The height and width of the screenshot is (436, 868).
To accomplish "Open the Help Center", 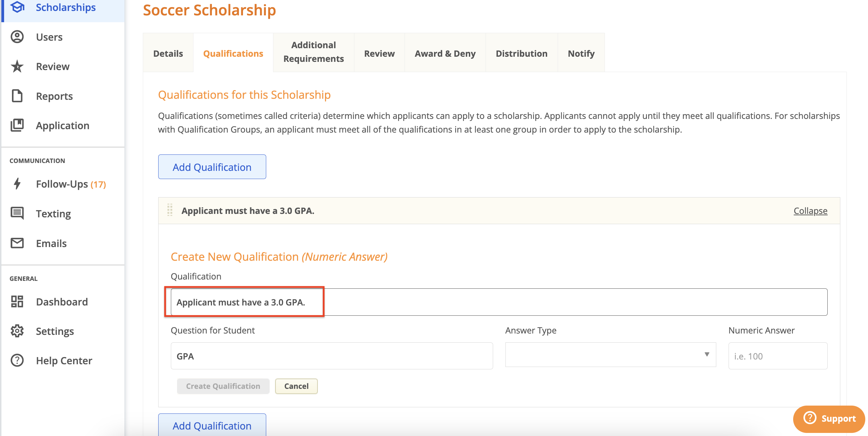I will pyautogui.click(x=64, y=360).
